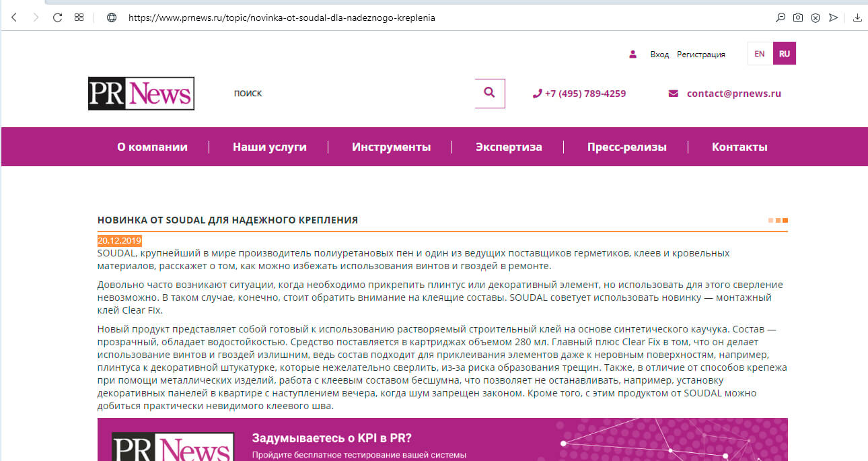
Task: Reload the page with the refresh icon
Action: click(57, 17)
